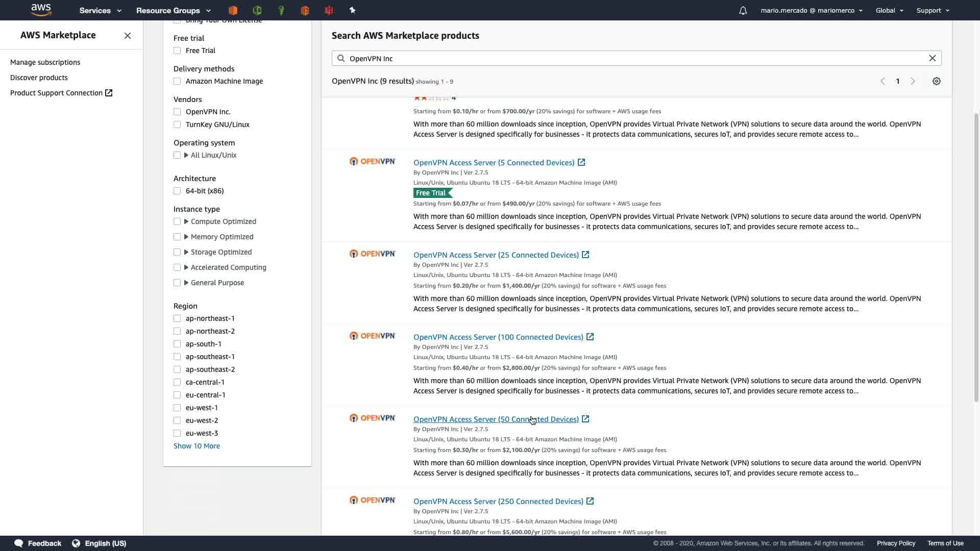Click Show 10 More regions
The width and height of the screenshot is (980, 551).
pyautogui.click(x=197, y=446)
